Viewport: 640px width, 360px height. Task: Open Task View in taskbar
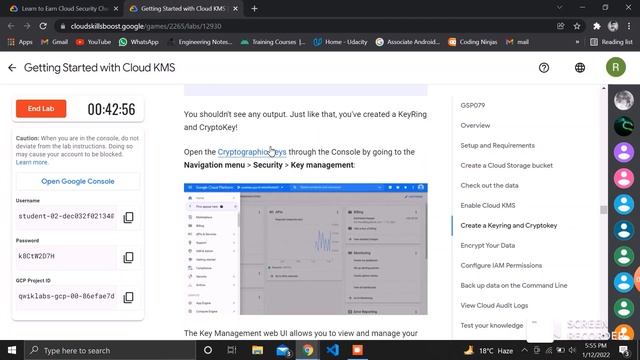(232, 350)
